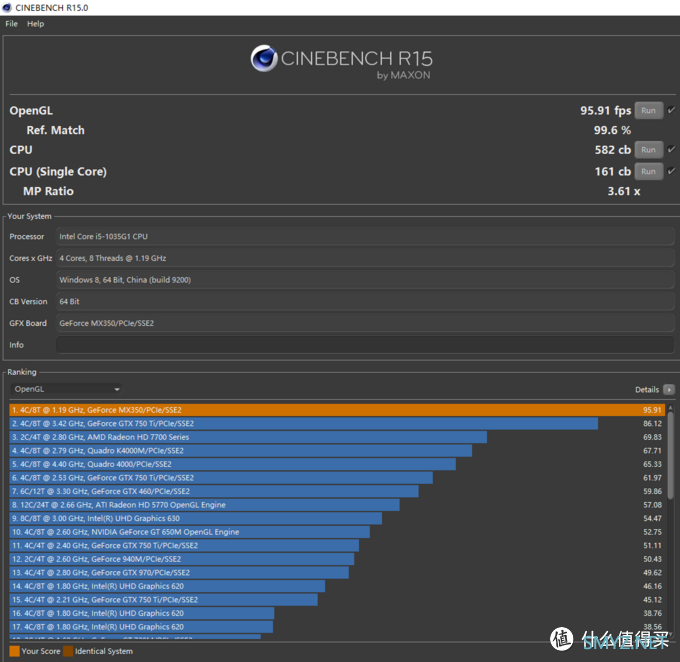Click the 95.91 fps OpenGL score
The height and width of the screenshot is (662, 680).
point(605,111)
